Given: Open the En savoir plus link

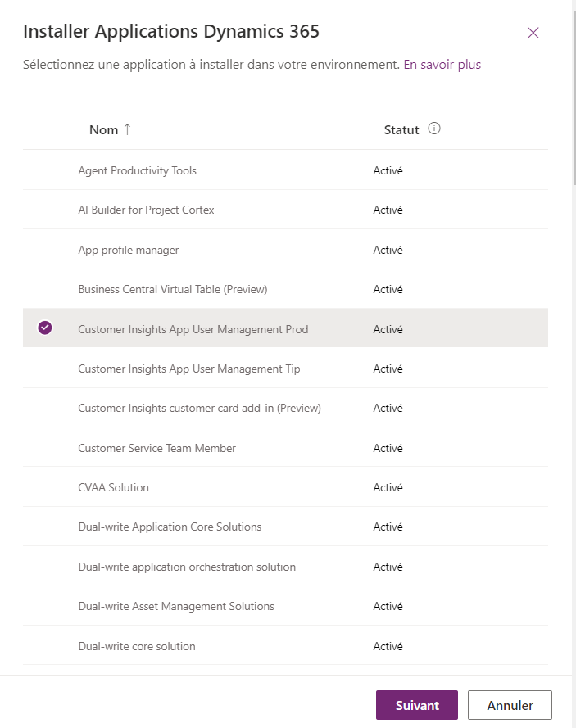Looking at the screenshot, I should [x=442, y=64].
